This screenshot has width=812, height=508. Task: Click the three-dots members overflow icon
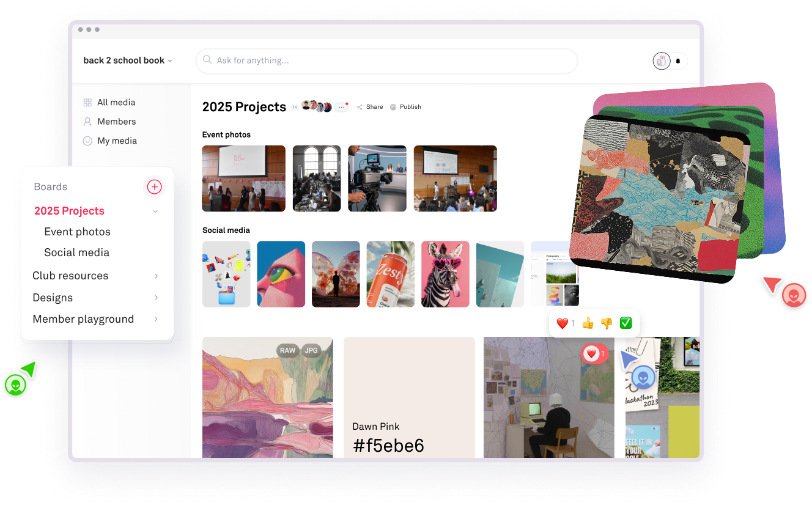click(341, 107)
